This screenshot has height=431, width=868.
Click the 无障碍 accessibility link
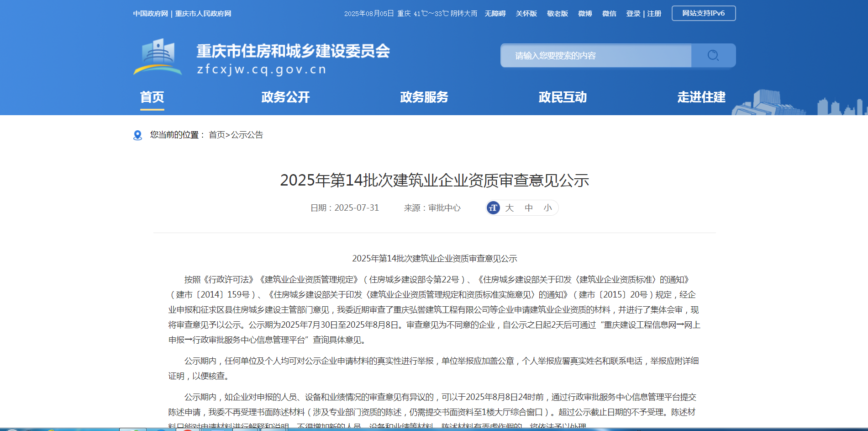(495, 14)
